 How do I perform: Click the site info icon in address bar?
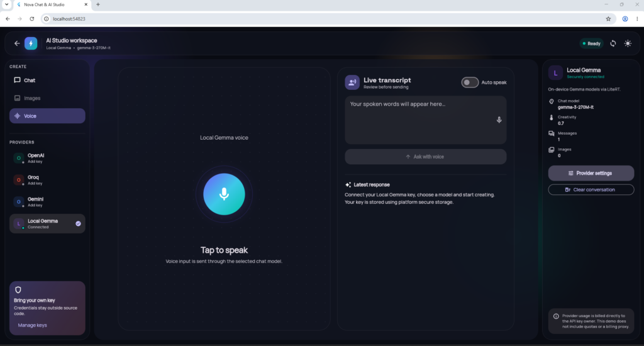(x=47, y=19)
